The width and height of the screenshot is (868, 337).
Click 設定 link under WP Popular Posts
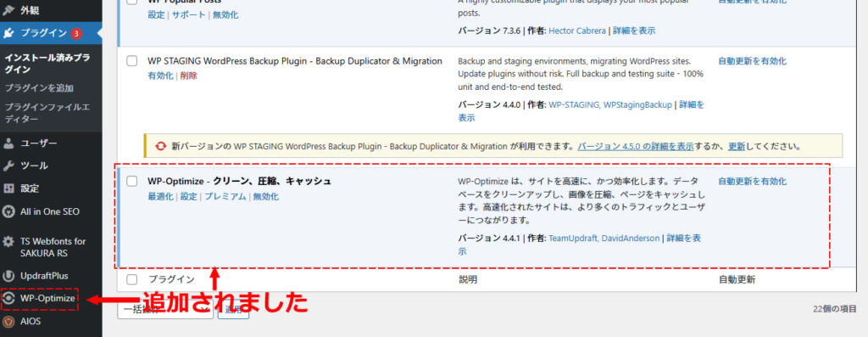[x=156, y=15]
